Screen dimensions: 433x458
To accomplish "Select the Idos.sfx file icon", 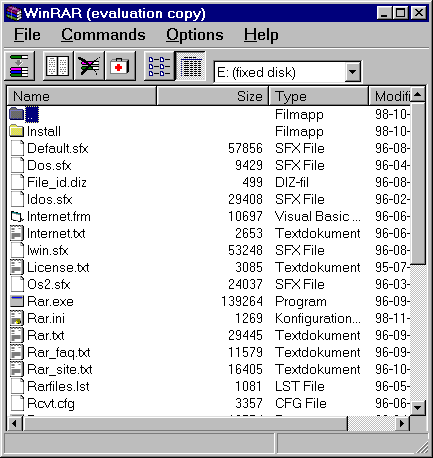I will point(17,199).
